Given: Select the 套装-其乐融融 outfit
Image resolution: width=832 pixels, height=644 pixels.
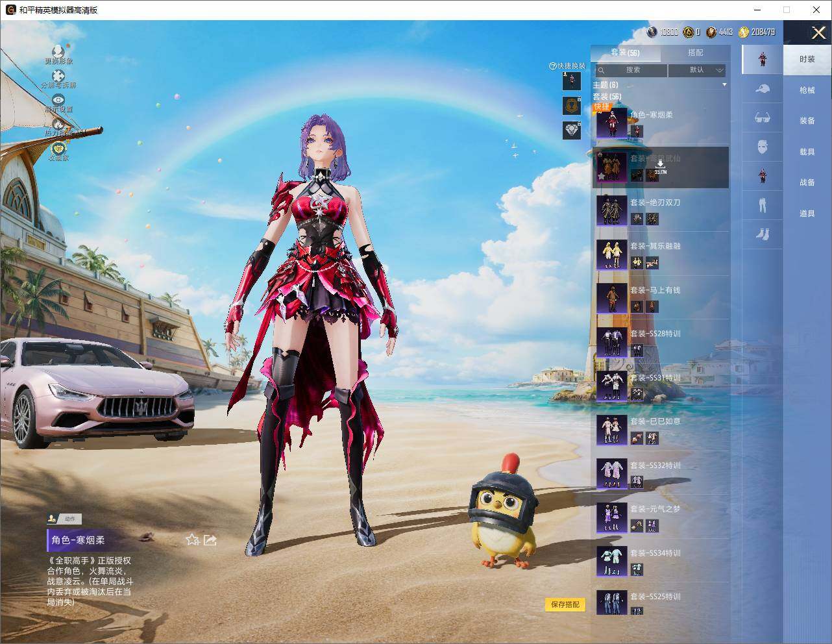Looking at the screenshot, I should point(661,254).
